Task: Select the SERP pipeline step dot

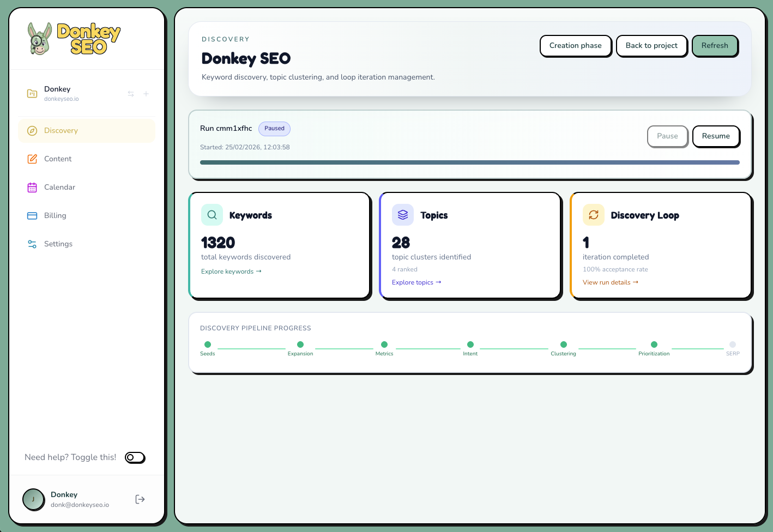Action: [x=733, y=344]
